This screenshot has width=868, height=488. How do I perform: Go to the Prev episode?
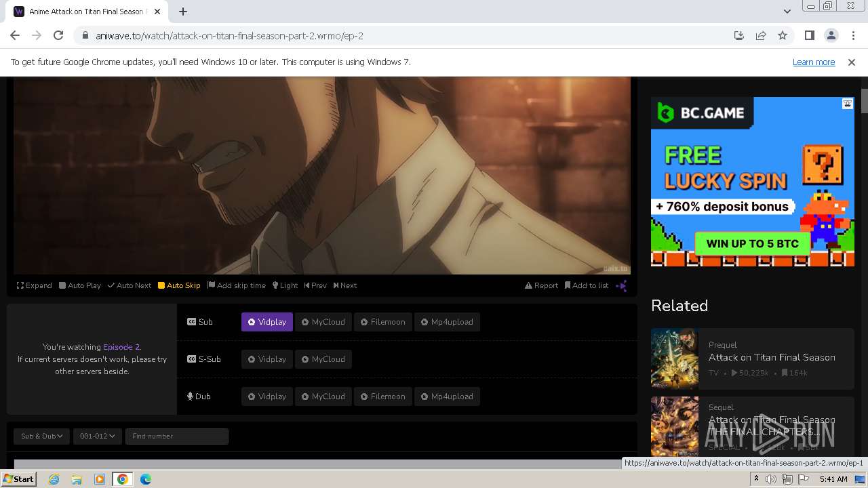315,285
